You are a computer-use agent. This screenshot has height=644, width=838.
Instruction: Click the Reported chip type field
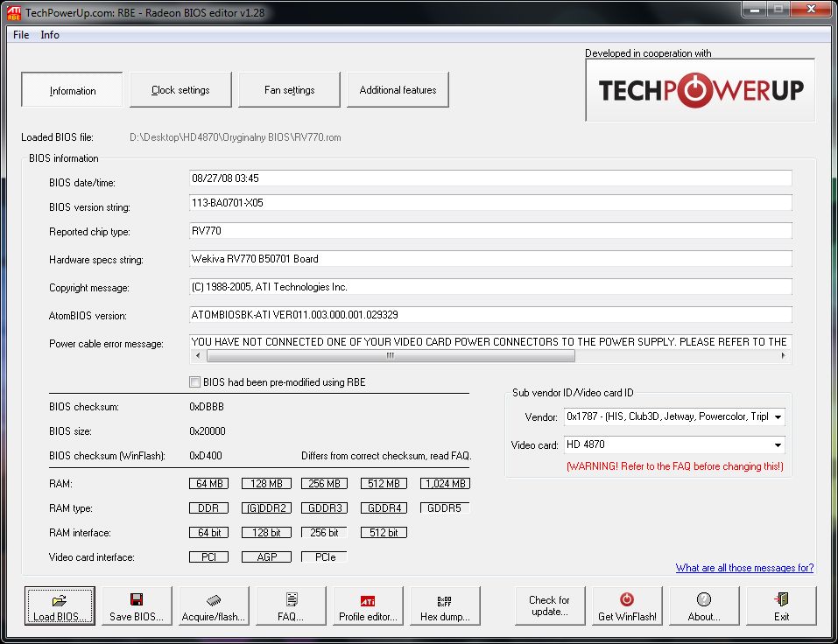[490, 231]
